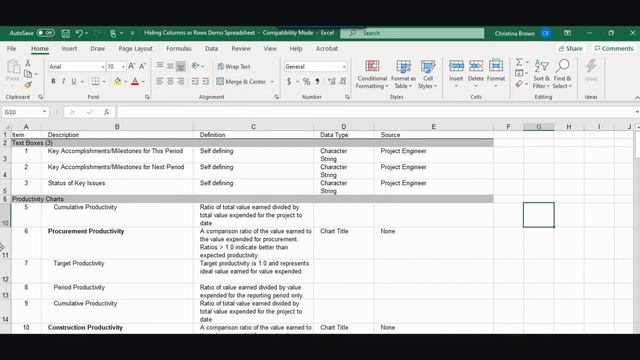Viewport: 640px width, 360px height.
Task: Click the Cut scissors icon
Action: [28, 63]
